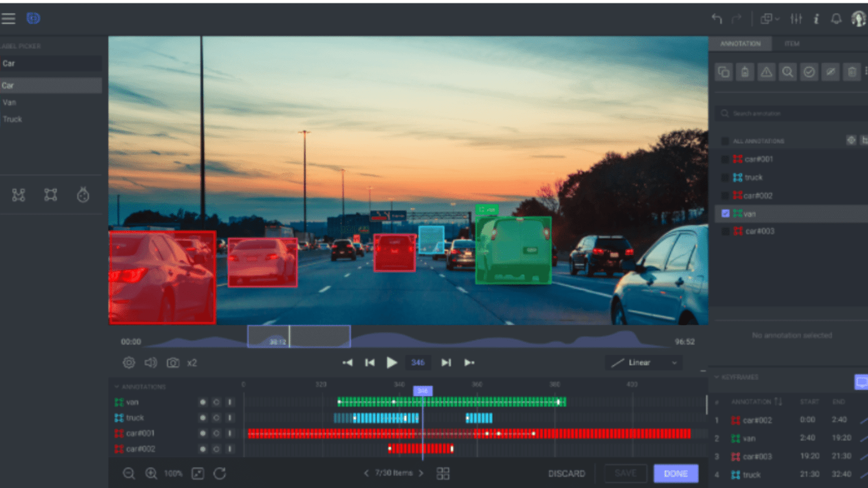
Task: Click DISCARD to cancel changes
Action: pos(566,473)
